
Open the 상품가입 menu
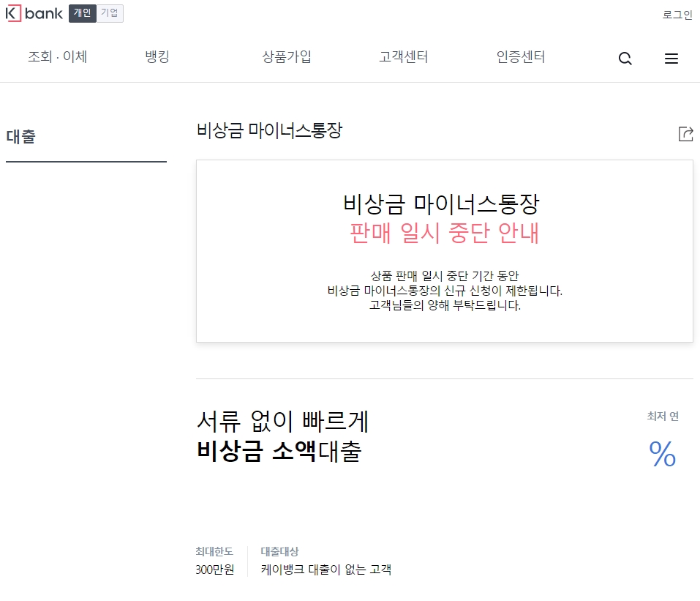[x=287, y=57]
